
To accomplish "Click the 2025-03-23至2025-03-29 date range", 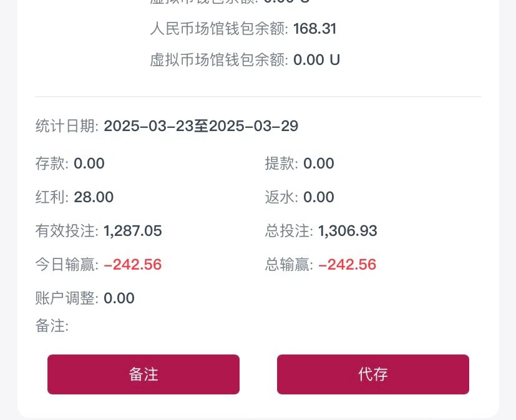I will coord(201,126).
